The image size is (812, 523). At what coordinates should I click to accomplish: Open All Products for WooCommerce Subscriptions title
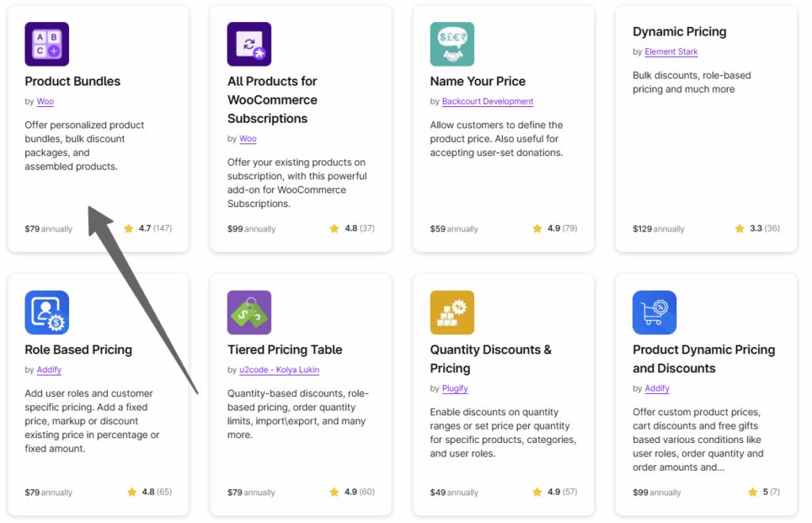pyautogui.click(x=273, y=100)
